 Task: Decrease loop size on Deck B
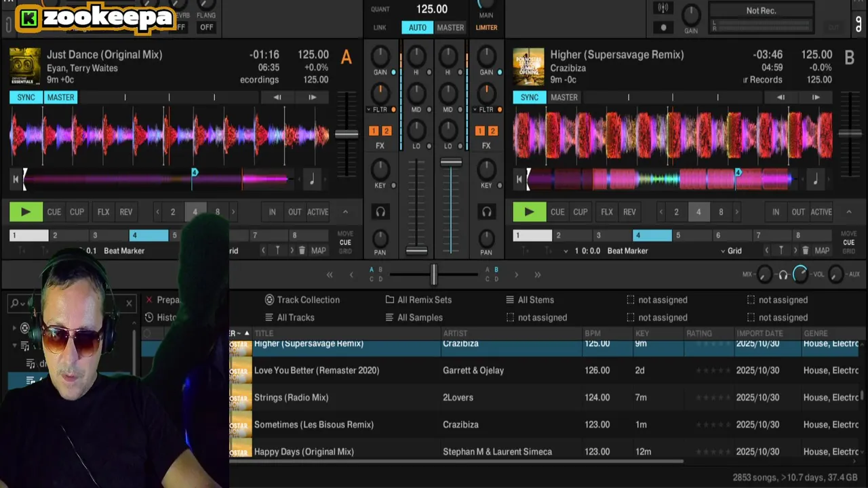pyautogui.click(x=661, y=212)
